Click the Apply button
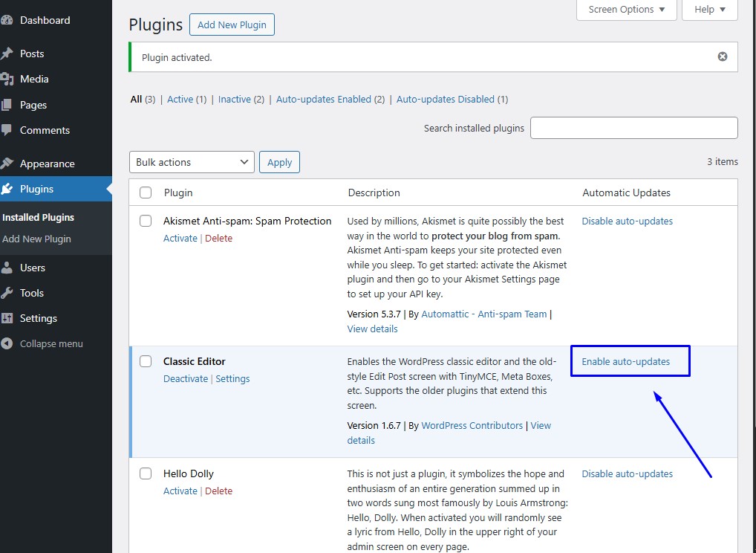This screenshot has width=756, height=553. click(279, 161)
